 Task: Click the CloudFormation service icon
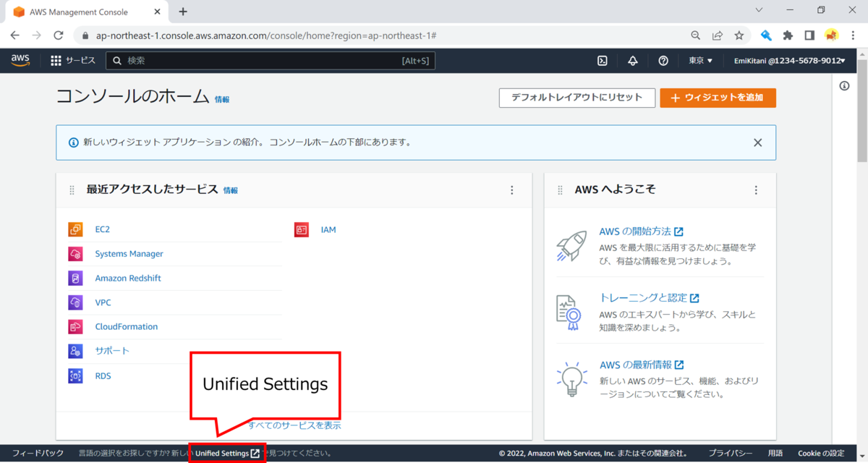point(76,326)
